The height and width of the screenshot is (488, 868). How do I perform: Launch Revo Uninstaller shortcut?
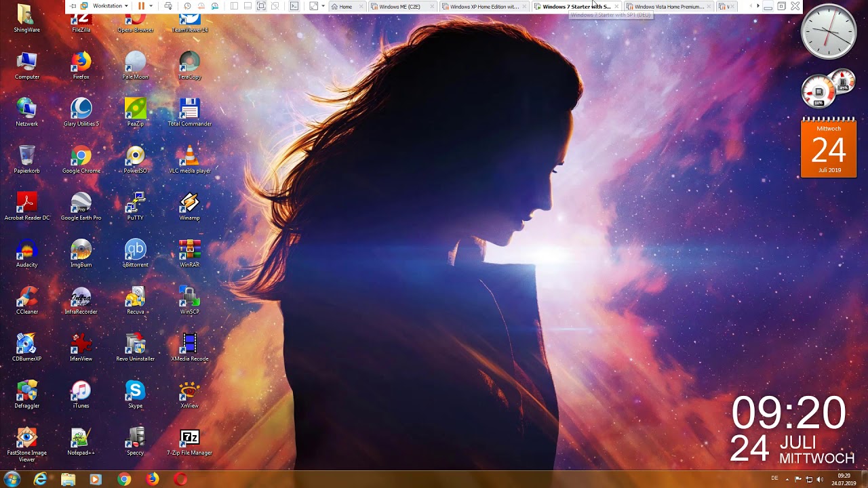click(135, 347)
